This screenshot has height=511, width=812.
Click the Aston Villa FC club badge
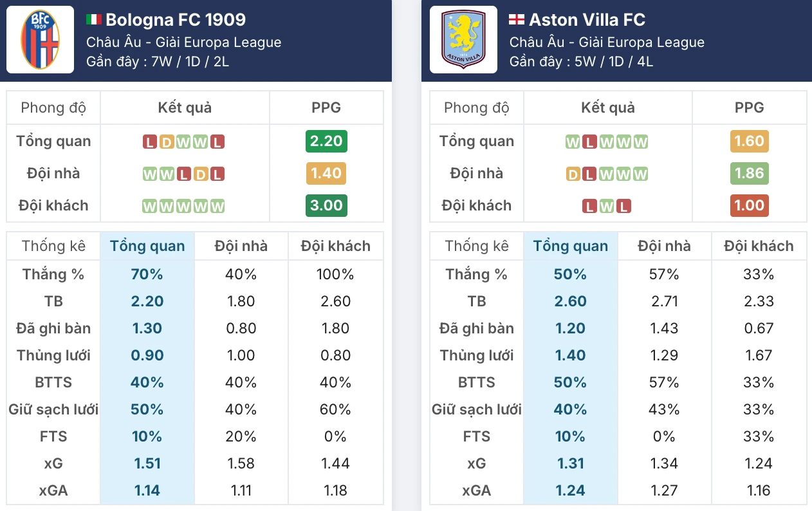[x=463, y=39]
